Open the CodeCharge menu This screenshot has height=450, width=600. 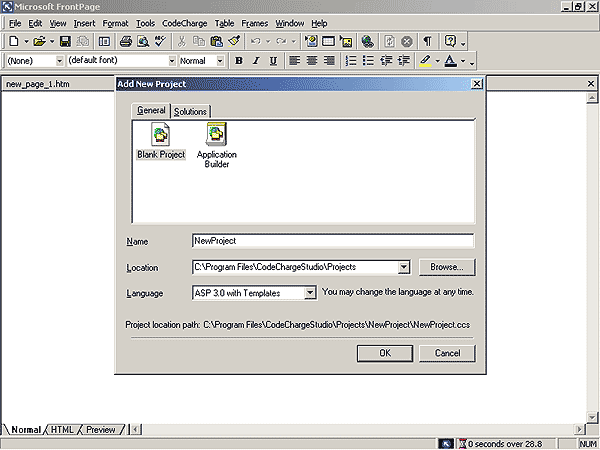184,23
